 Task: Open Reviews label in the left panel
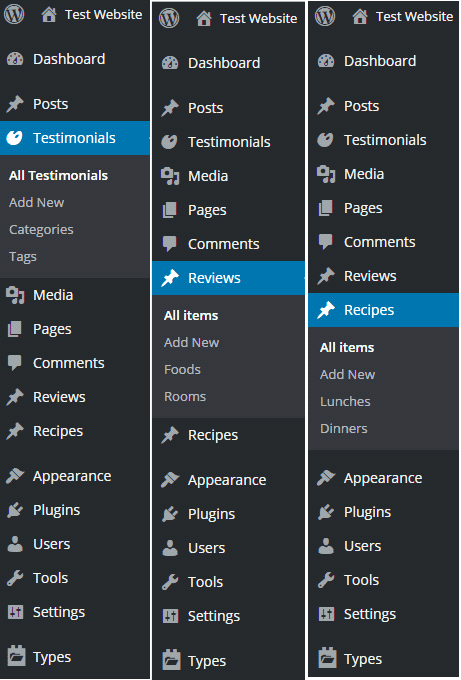click(59, 397)
